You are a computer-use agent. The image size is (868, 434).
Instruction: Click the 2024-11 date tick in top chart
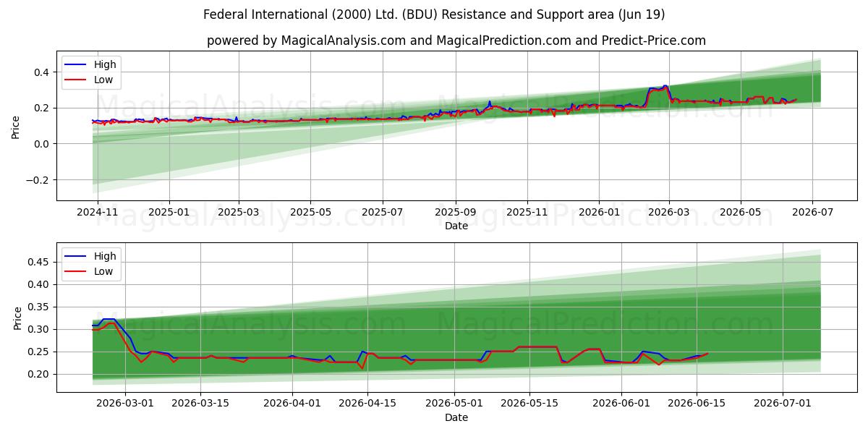[97, 213]
